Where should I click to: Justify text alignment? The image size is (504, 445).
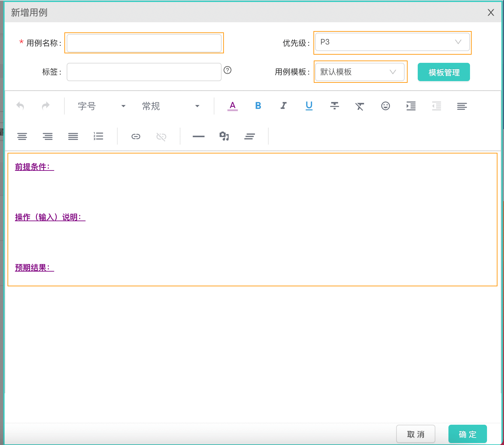click(73, 136)
